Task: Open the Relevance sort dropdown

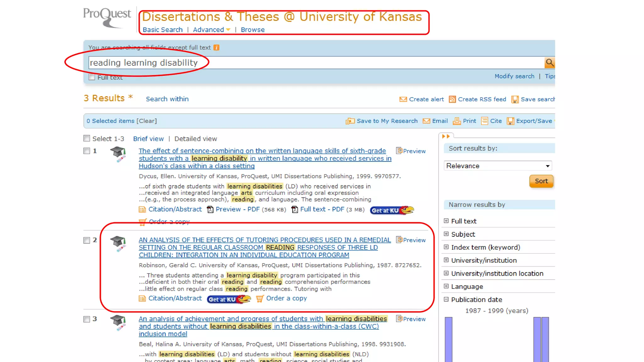Action: pyautogui.click(x=497, y=166)
